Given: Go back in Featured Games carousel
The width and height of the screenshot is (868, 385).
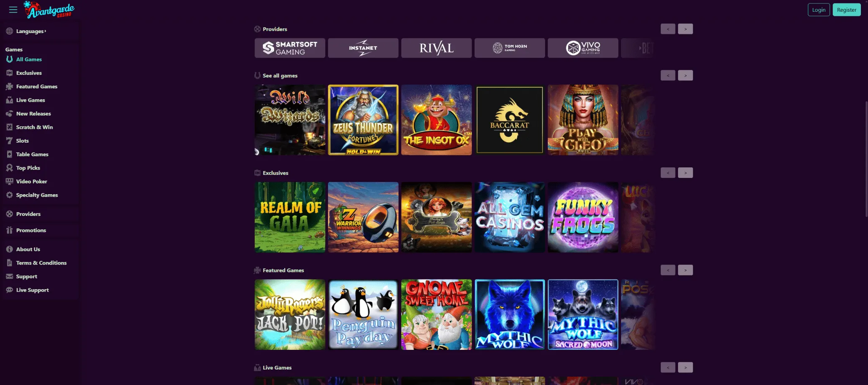Looking at the screenshot, I should [x=668, y=270].
